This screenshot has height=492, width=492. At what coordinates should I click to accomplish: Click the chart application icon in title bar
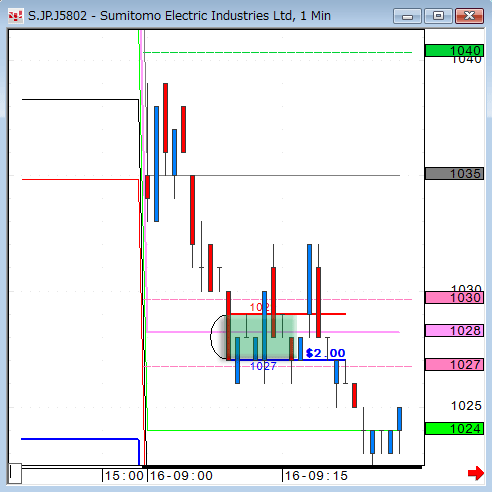(16, 16)
